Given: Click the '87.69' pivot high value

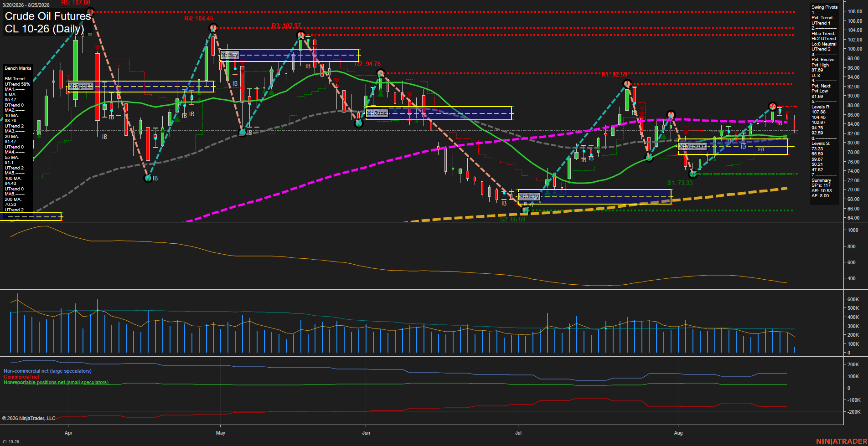Looking at the screenshot, I should pos(817,70).
